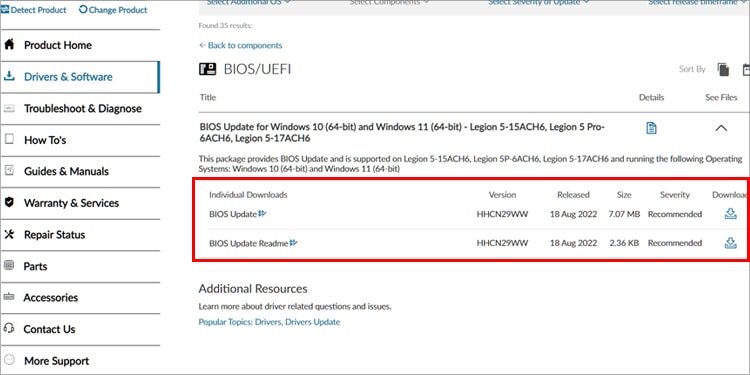Download the BIOS Update Readme file
750x375 pixels.
tap(730, 243)
